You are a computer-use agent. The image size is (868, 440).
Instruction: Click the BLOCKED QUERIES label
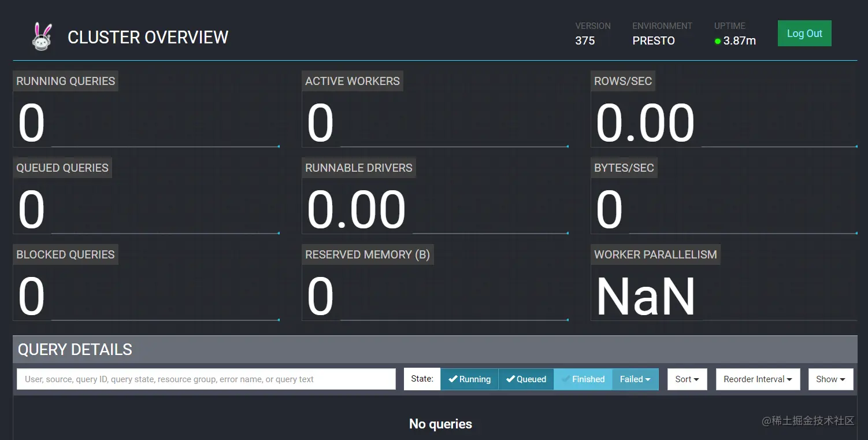click(x=65, y=254)
